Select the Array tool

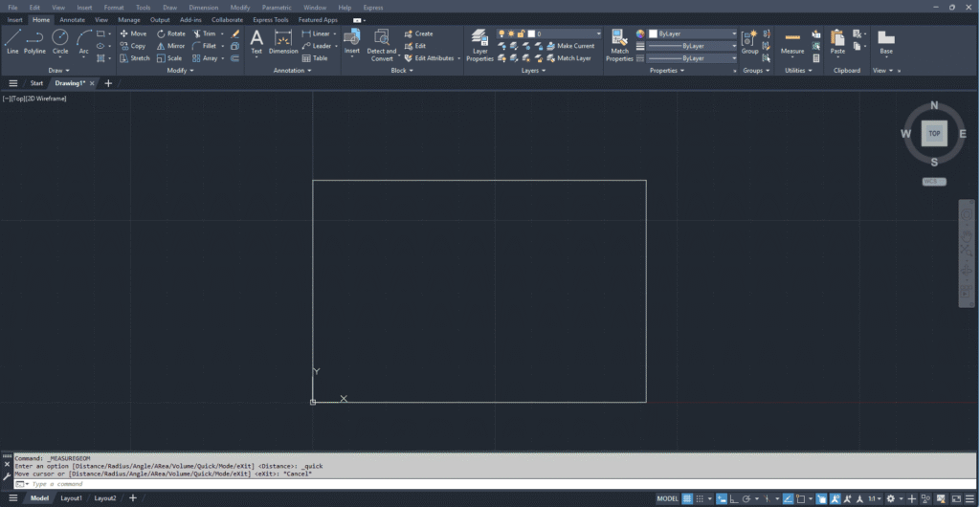[x=205, y=58]
